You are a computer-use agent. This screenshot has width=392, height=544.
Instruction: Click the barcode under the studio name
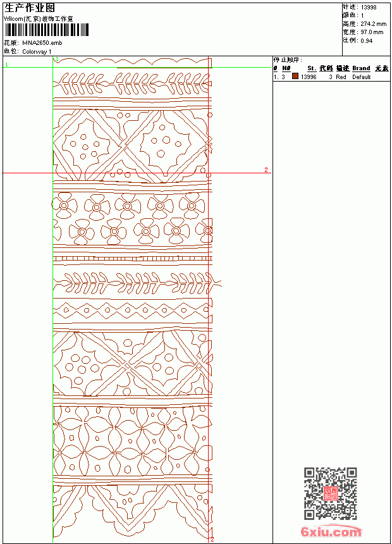[x=47, y=30]
